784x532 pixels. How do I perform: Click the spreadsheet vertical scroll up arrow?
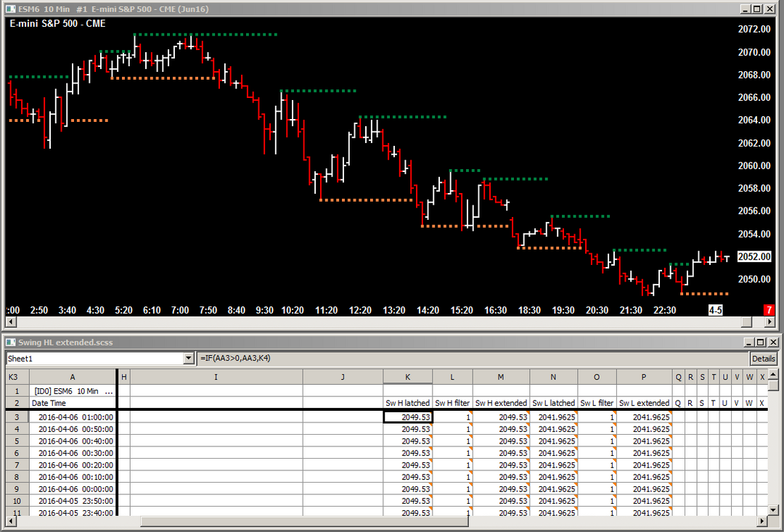point(774,375)
